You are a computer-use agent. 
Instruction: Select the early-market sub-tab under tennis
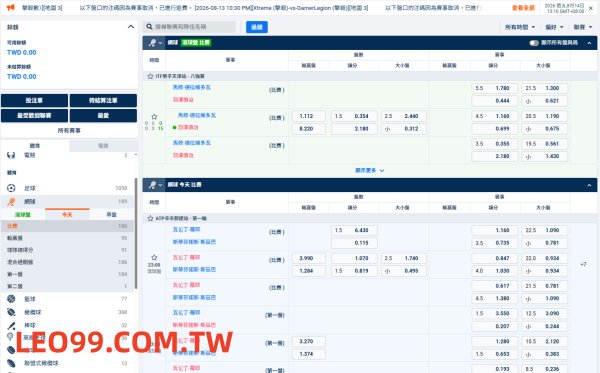tap(112, 215)
